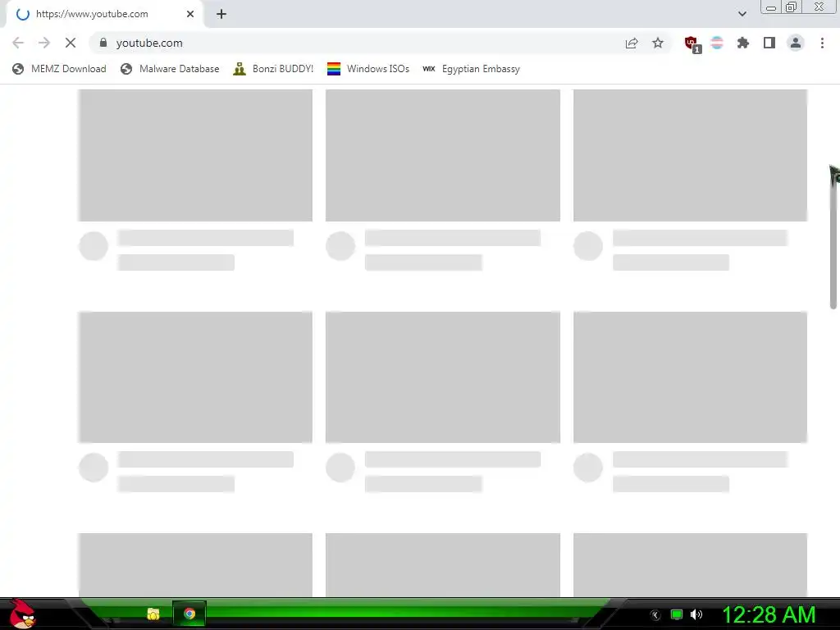Open the network tray icon
Viewport: 840px width, 630px height.
pyautogui.click(x=677, y=614)
